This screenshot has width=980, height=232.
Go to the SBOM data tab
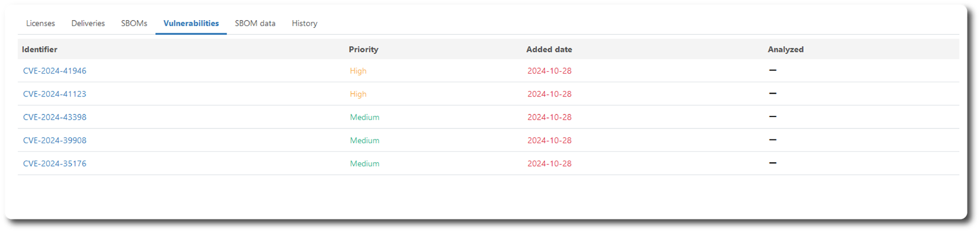click(255, 23)
